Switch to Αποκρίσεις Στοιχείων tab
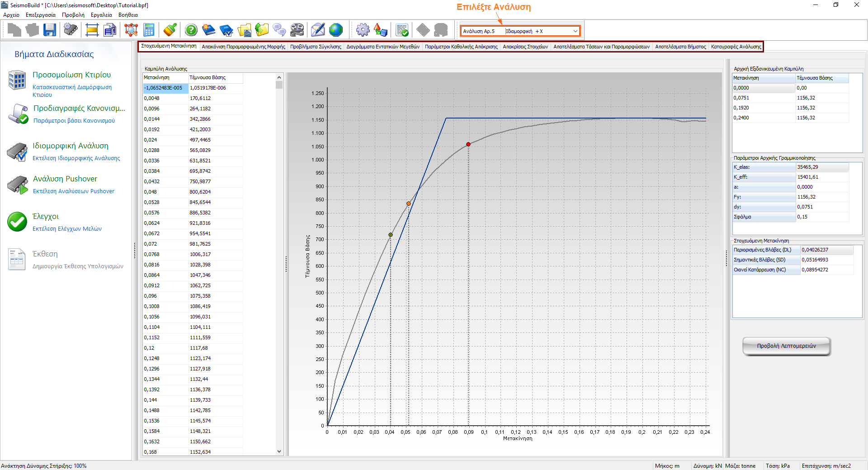Viewport: 868px width, 470px height. point(525,47)
